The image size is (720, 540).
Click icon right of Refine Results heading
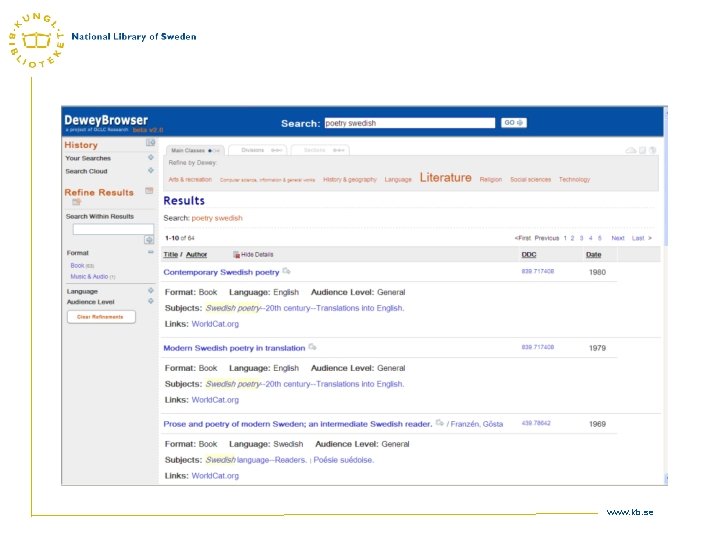tap(149, 191)
